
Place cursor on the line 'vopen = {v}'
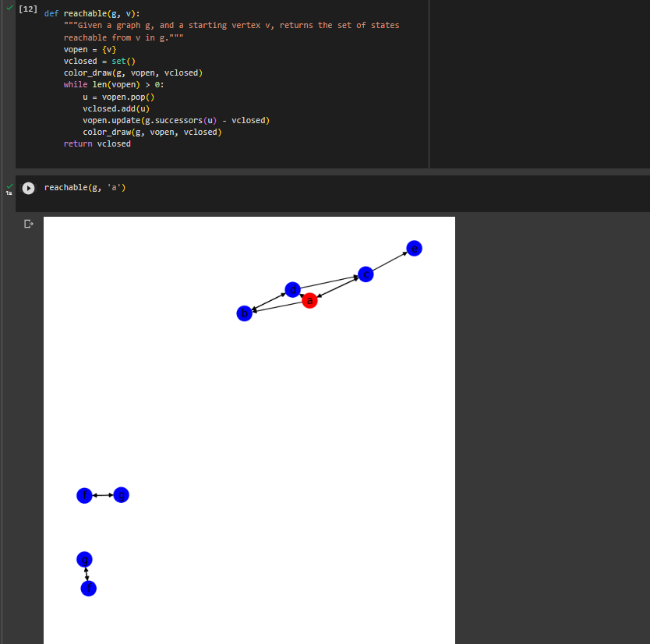click(88, 49)
